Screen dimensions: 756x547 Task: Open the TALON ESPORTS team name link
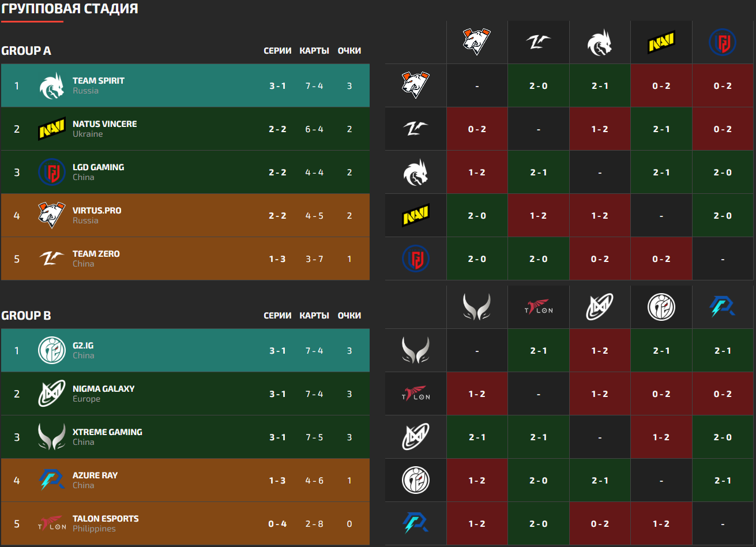tap(106, 519)
